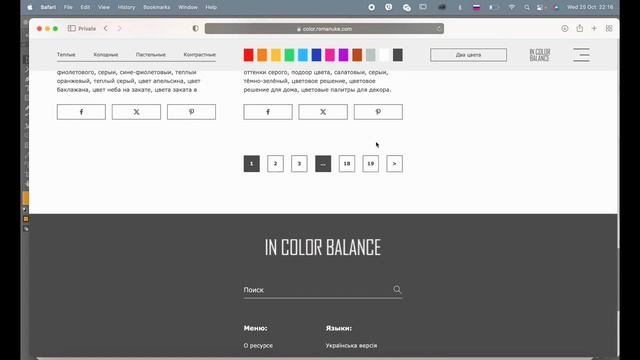Share right palette on Facebook
640x360 pixels.
(x=268, y=112)
